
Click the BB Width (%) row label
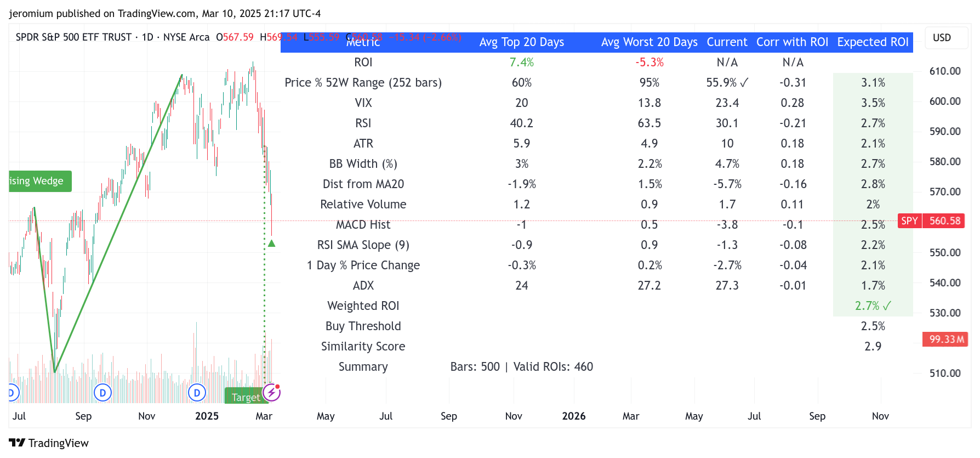coord(363,164)
